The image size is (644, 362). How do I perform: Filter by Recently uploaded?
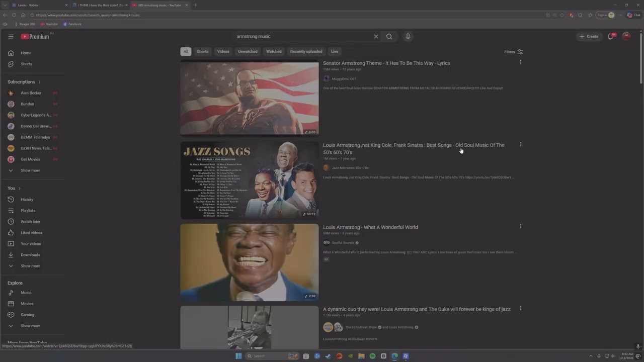[x=306, y=51]
